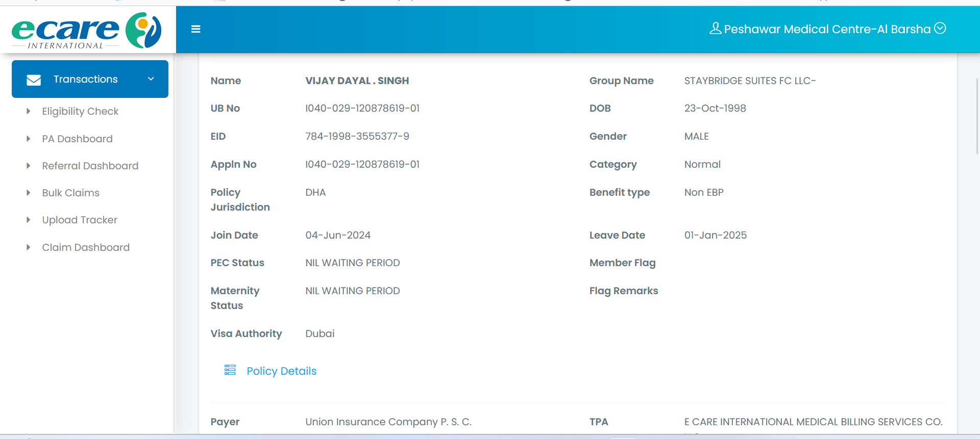This screenshot has height=439, width=980.
Task: Select the member name VIJAY DAYAL . SINGH
Action: (357, 81)
